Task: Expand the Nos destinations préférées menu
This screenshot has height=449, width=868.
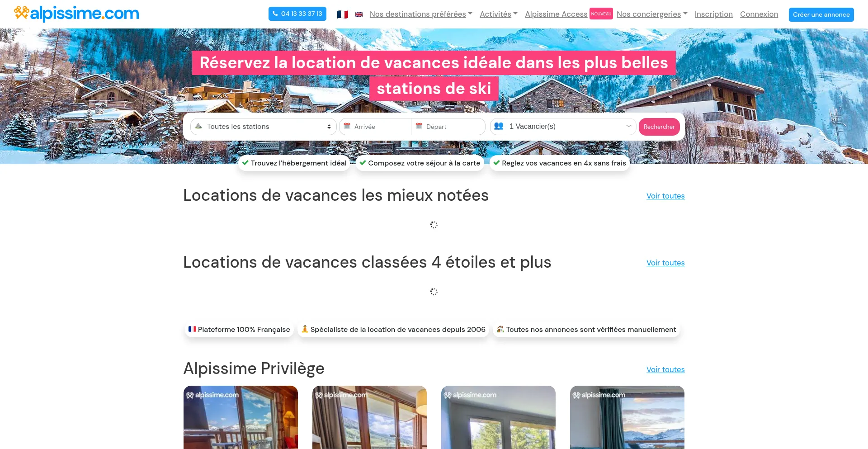Action: pos(421,14)
